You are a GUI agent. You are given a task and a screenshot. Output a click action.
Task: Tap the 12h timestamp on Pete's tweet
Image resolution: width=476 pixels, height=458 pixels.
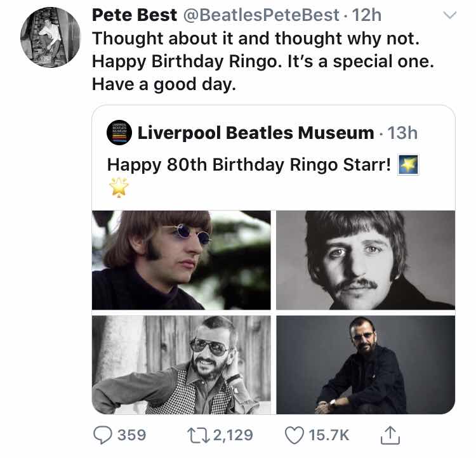point(367,15)
